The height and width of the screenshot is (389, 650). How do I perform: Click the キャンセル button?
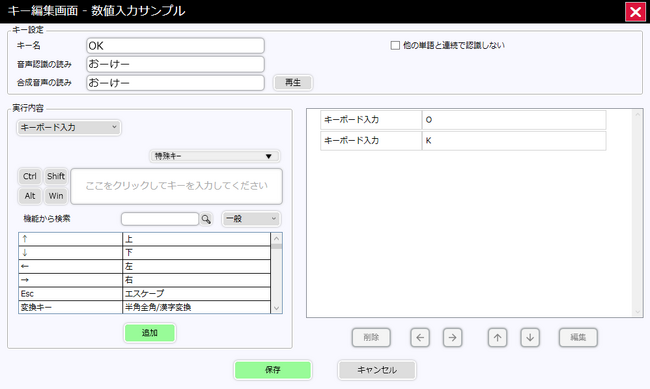point(377,370)
